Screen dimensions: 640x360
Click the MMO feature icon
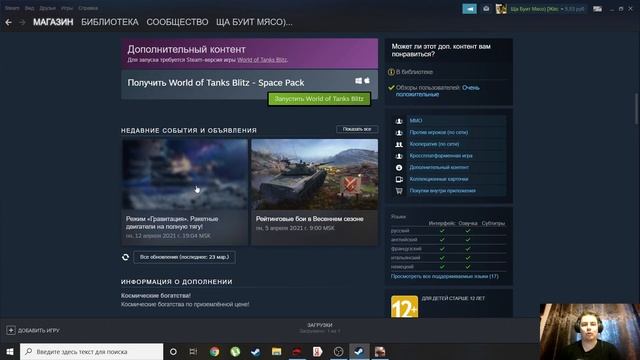[x=399, y=121]
